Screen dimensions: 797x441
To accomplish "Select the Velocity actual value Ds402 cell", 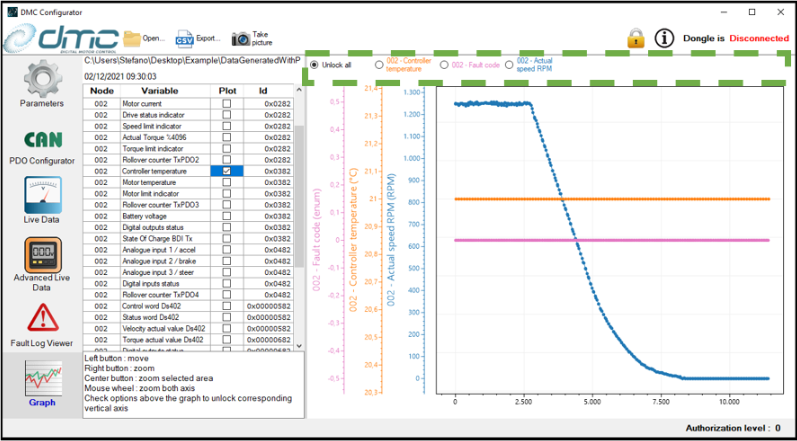I will pos(165,328).
